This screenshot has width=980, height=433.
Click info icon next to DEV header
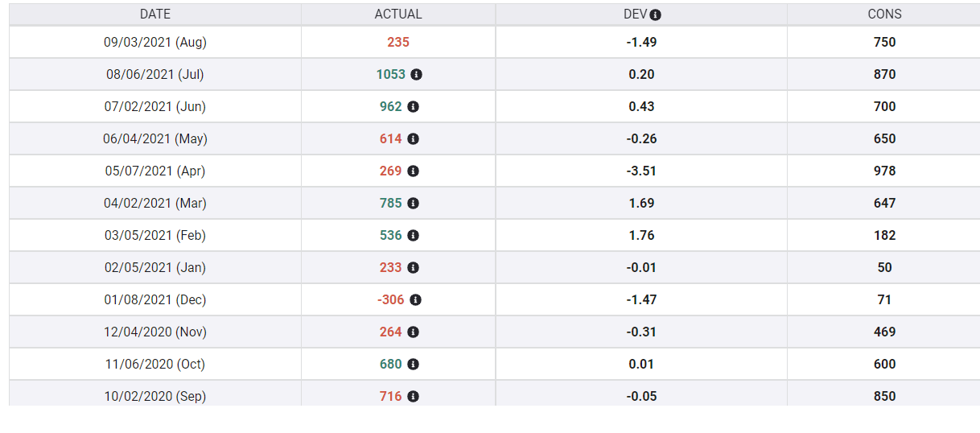tap(656, 14)
